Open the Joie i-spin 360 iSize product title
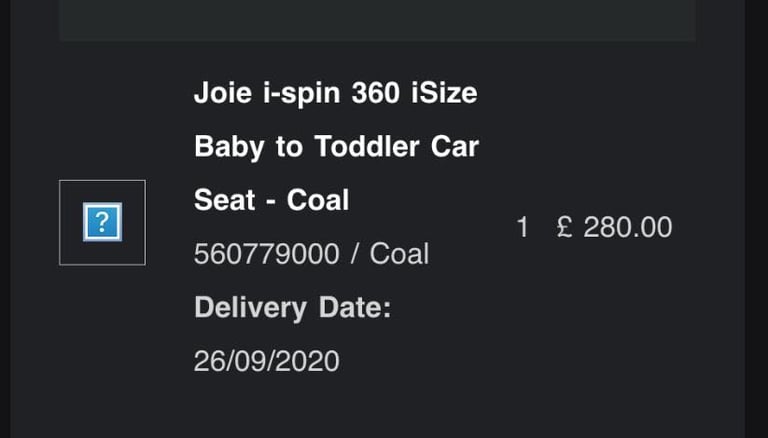The height and width of the screenshot is (438, 768). tap(335, 95)
